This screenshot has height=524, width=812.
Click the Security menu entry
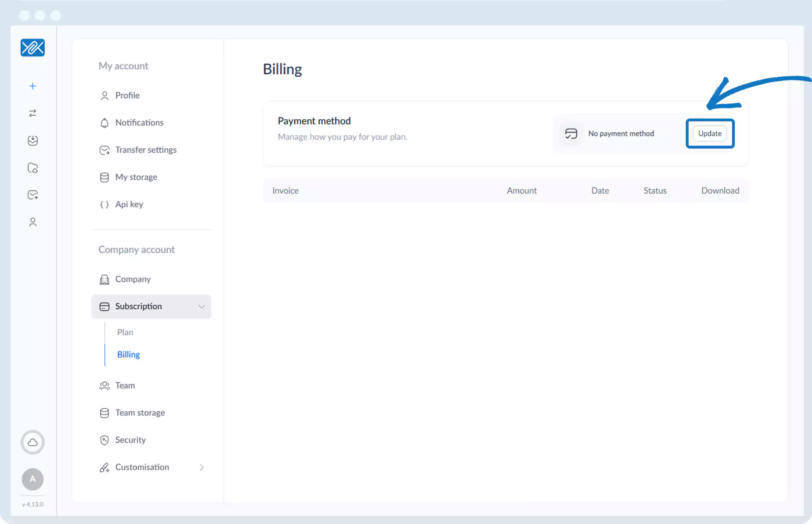pos(130,440)
